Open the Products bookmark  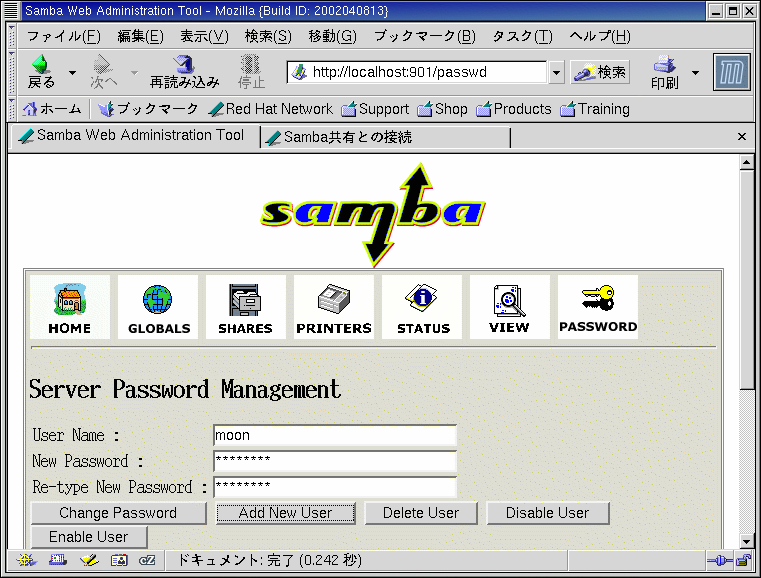pyautogui.click(x=514, y=109)
